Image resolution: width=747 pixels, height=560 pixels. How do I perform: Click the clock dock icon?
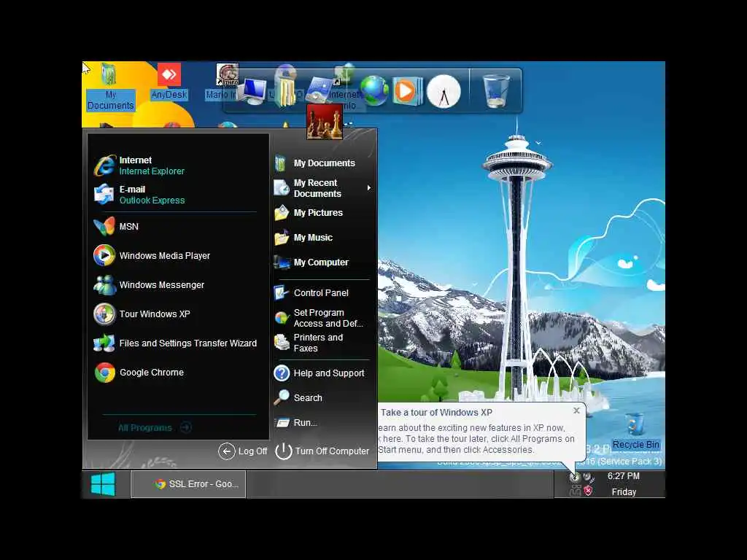444,91
